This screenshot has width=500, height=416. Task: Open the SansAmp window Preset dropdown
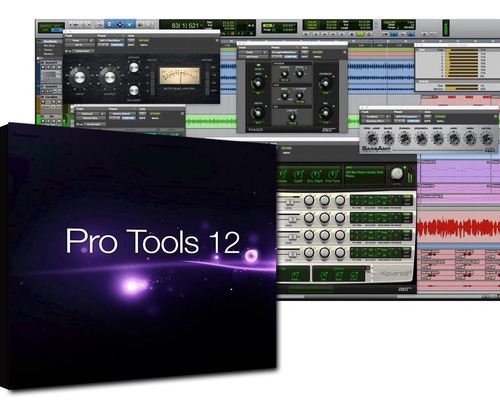click(407, 117)
